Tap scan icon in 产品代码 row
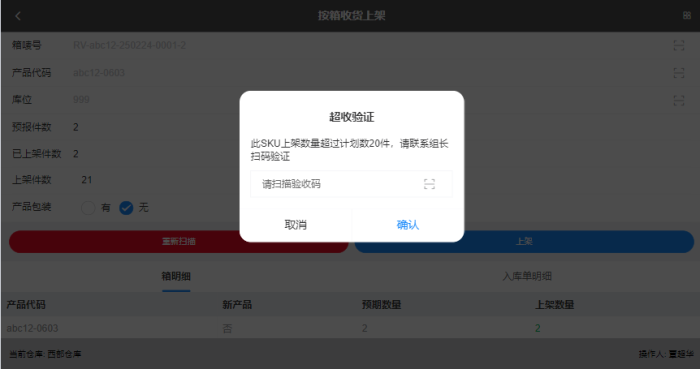Screen dimensions: 700x369 679,73
